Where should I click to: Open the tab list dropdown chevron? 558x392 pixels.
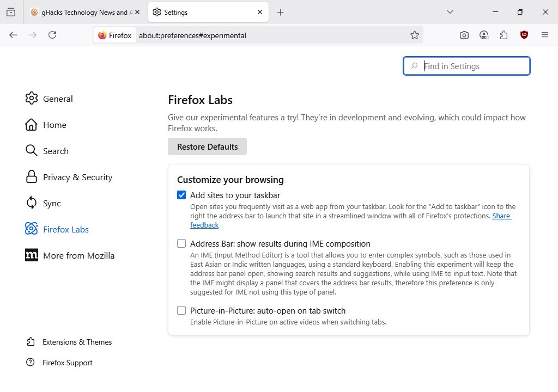point(450,11)
